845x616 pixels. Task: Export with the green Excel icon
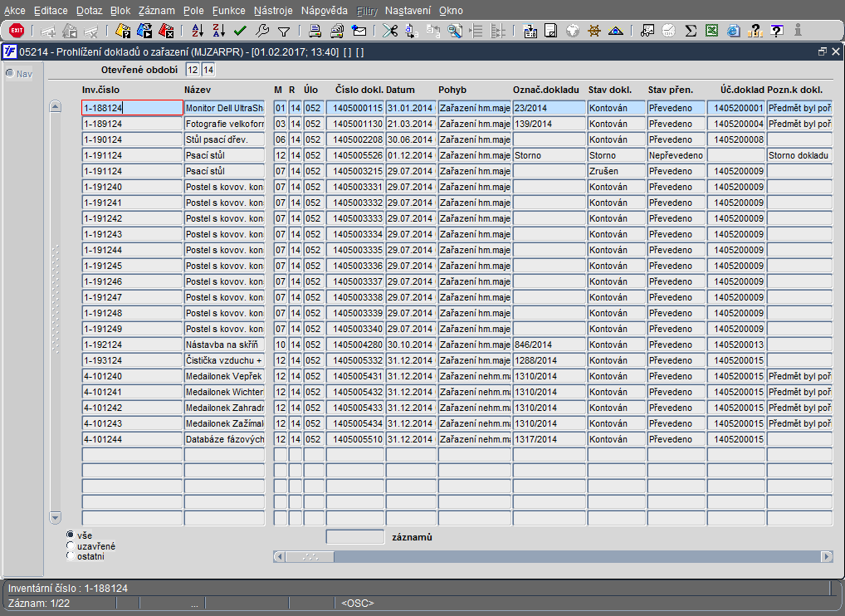click(x=711, y=31)
